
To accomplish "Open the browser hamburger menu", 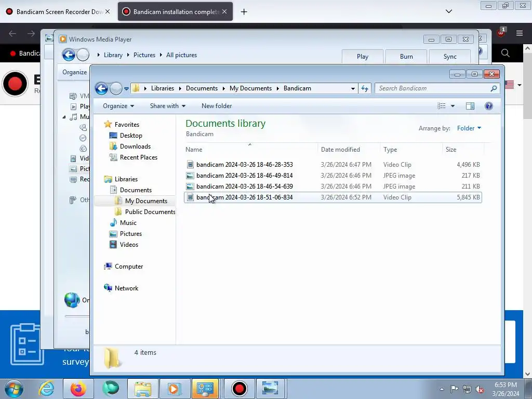I will coord(520,33).
